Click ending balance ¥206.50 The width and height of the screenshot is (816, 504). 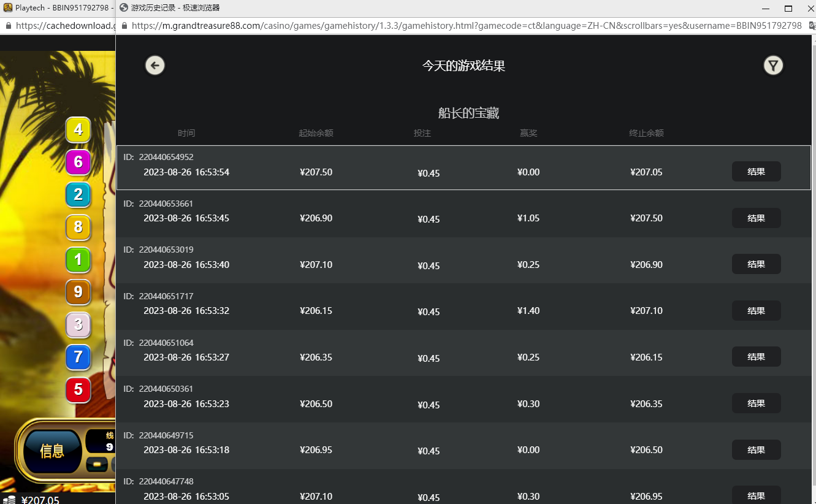646,450
